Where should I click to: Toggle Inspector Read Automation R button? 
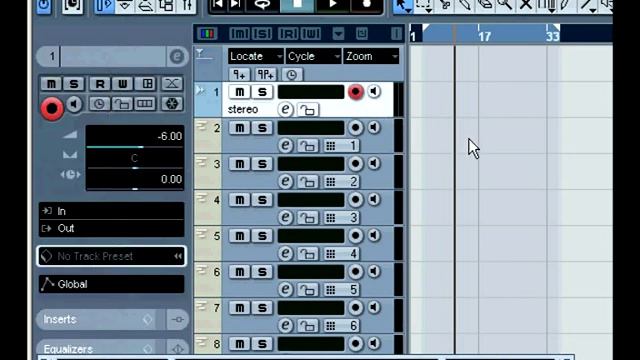pyautogui.click(x=100, y=84)
